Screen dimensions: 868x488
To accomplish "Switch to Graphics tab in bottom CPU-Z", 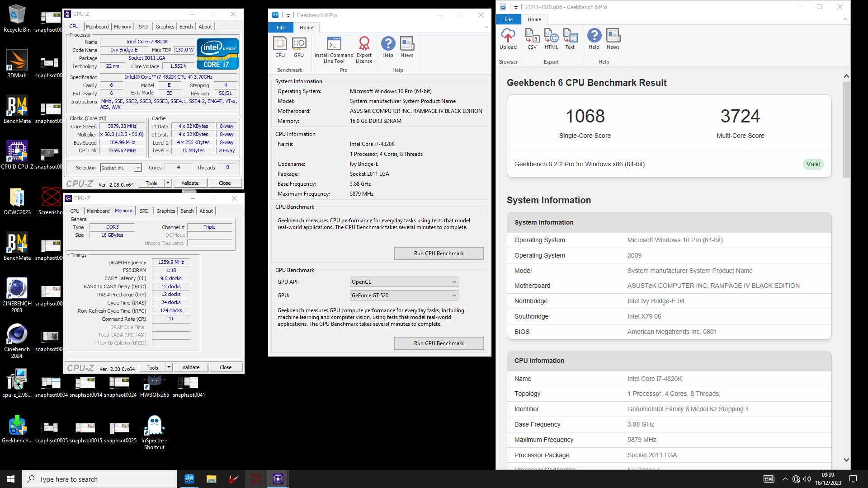I will [x=166, y=211].
